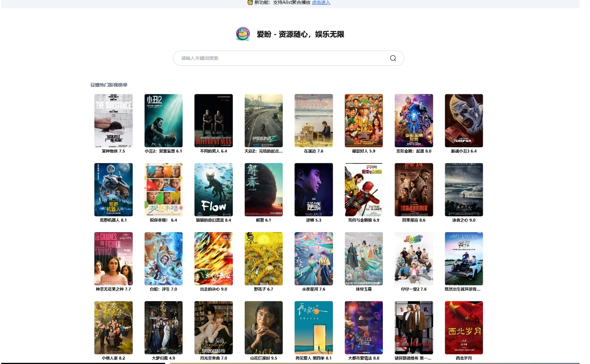This screenshot has width=590, height=364.
Task: Click the title text 荒野机器人 8.1
Action: tap(113, 220)
